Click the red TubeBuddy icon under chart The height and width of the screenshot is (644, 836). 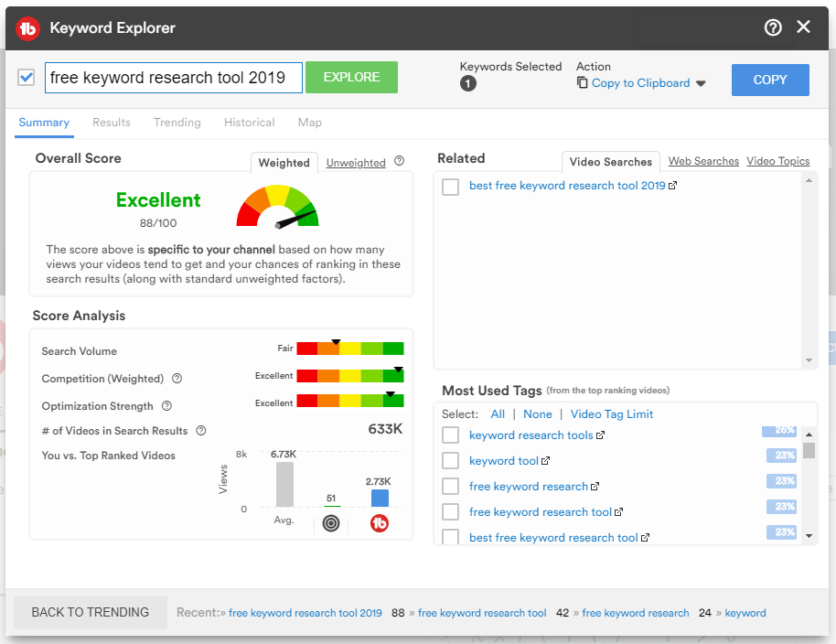coord(380,523)
